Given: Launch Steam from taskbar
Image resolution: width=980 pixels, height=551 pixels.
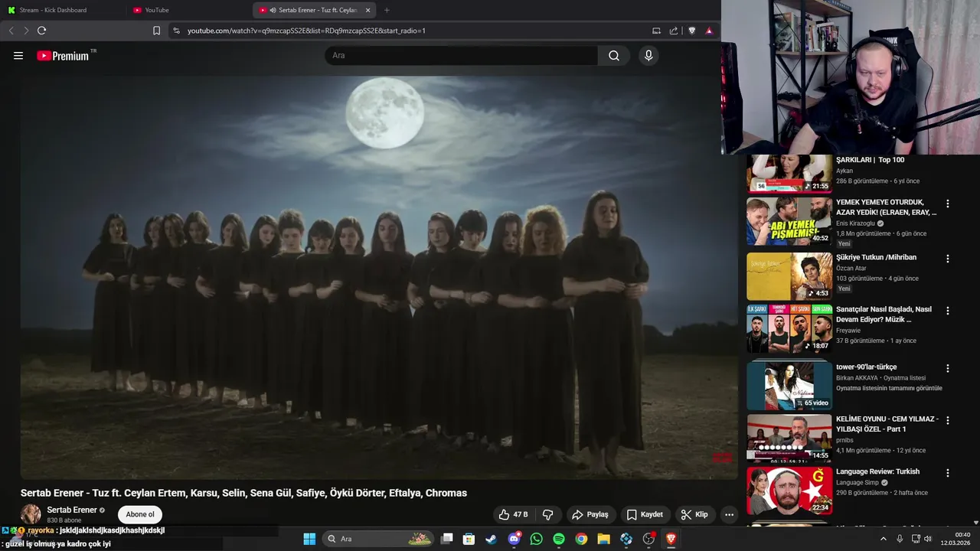Looking at the screenshot, I should click(492, 539).
